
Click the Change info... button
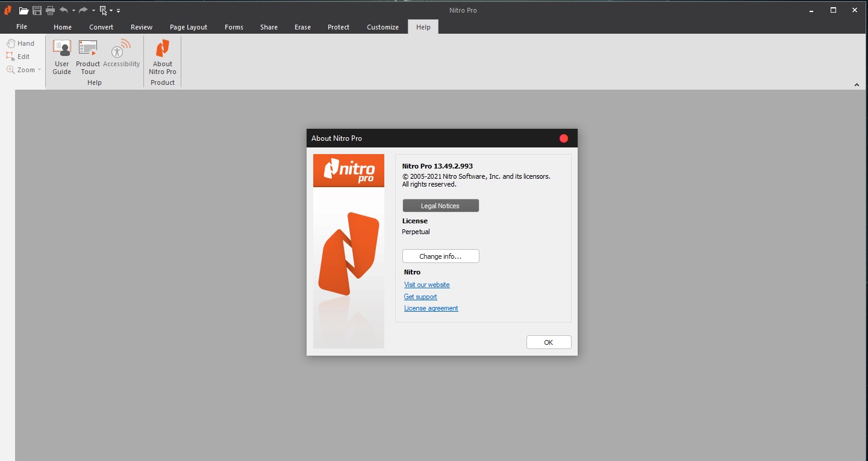coord(441,256)
